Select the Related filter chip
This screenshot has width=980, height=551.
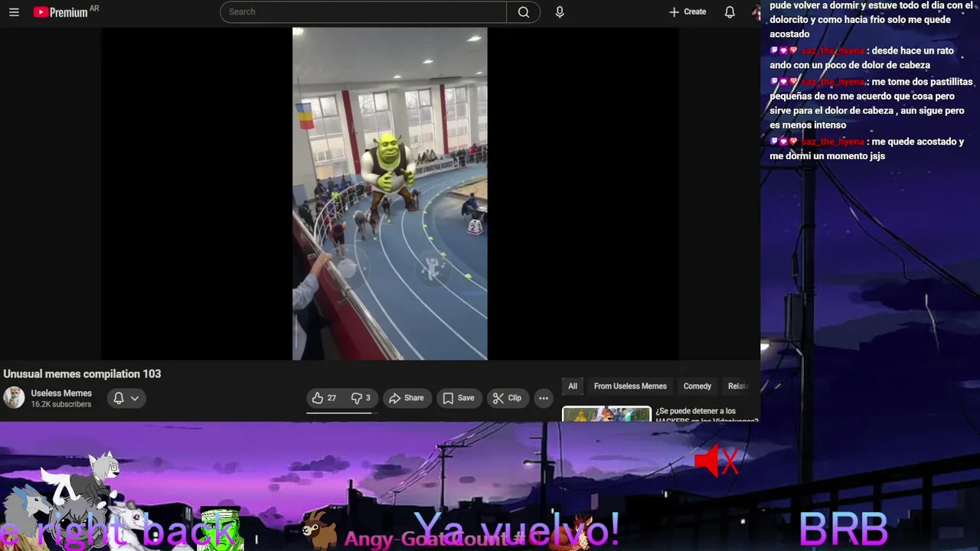(737, 386)
